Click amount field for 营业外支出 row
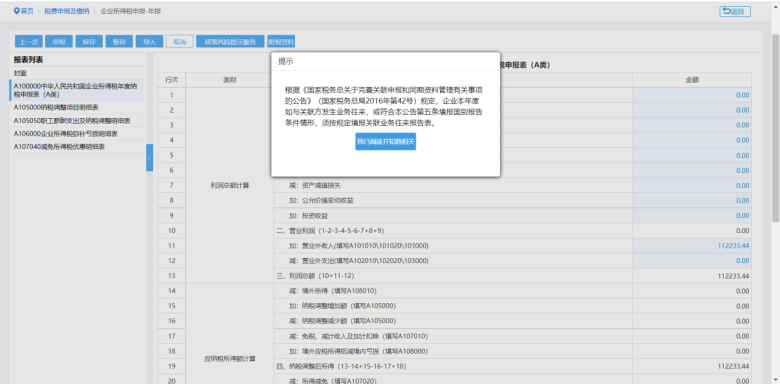 pyautogui.click(x=692, y=261)
